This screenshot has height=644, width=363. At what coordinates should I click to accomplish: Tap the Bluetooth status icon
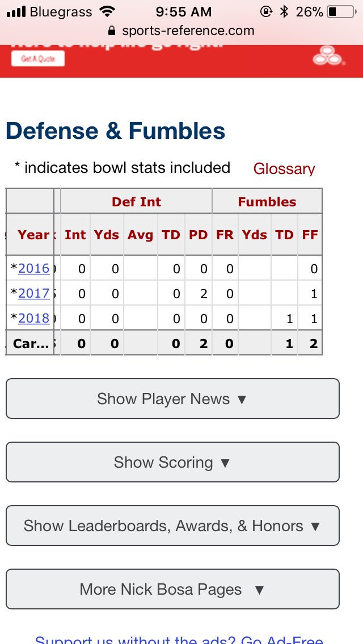pyautogui.click(x=284, y=12)
